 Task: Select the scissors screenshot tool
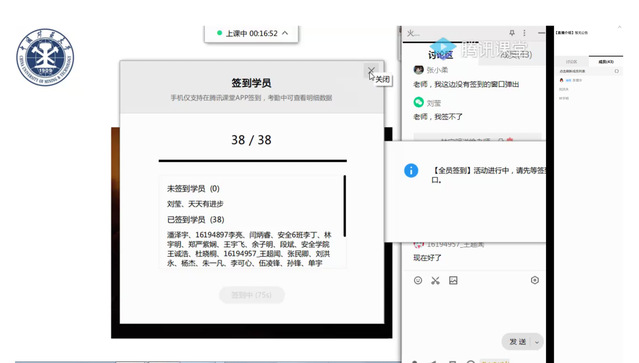click(x=435, y=280)
